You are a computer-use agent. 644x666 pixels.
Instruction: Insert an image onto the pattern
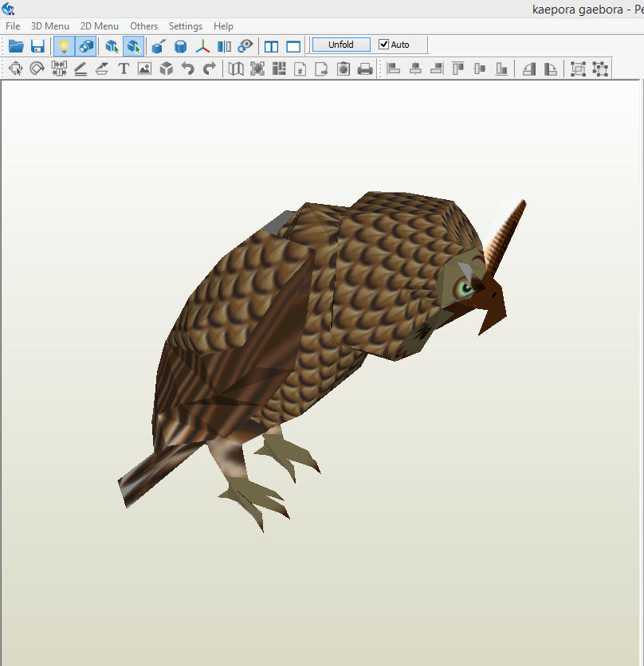click(x=144, y=69)
